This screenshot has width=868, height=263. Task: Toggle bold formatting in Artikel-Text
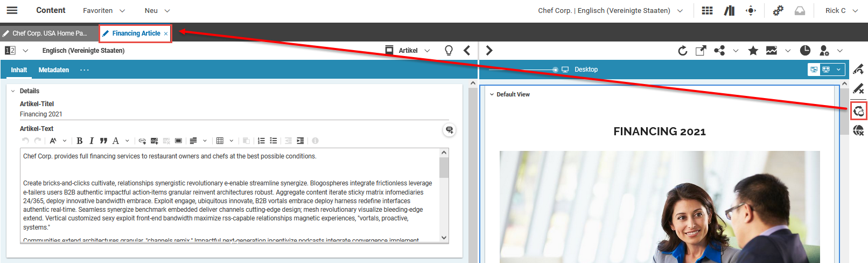tap(80, 141)
